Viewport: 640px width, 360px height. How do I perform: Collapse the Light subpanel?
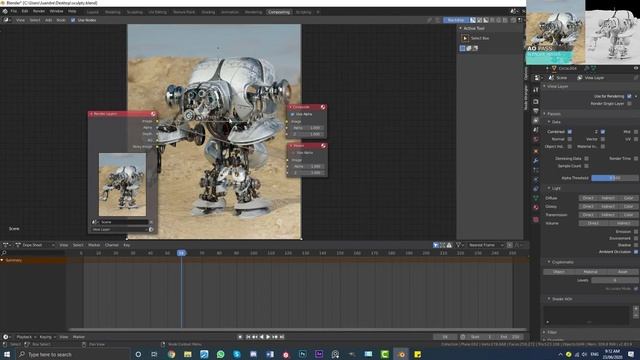pos(549,188)
